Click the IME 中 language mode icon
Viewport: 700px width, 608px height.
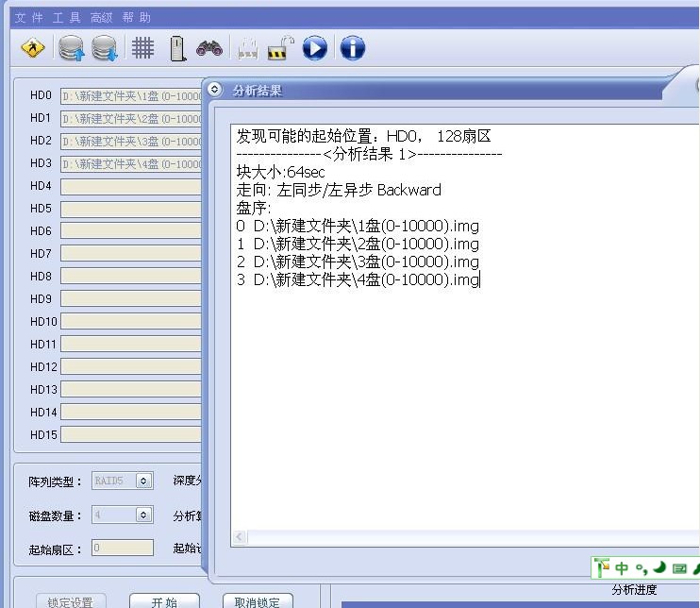(x=622, y=568)
